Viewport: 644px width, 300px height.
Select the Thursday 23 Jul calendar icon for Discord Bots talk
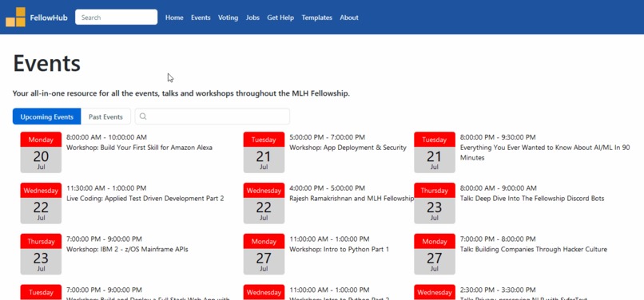(x=435, y=203)
